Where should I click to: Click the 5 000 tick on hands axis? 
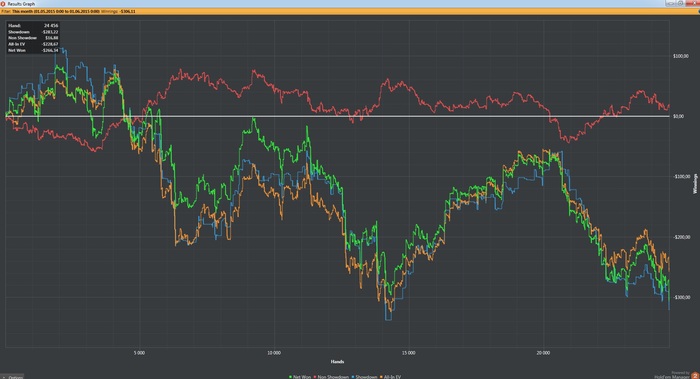click(139, 353)
